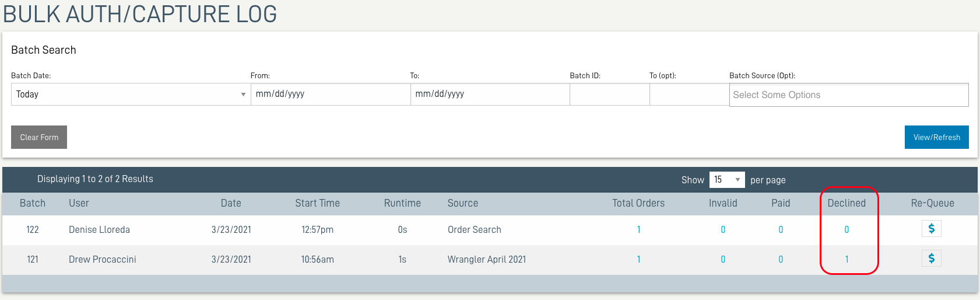980x300 pixels.
Task: Select the Batch column header
Action: tap(33, 203)
